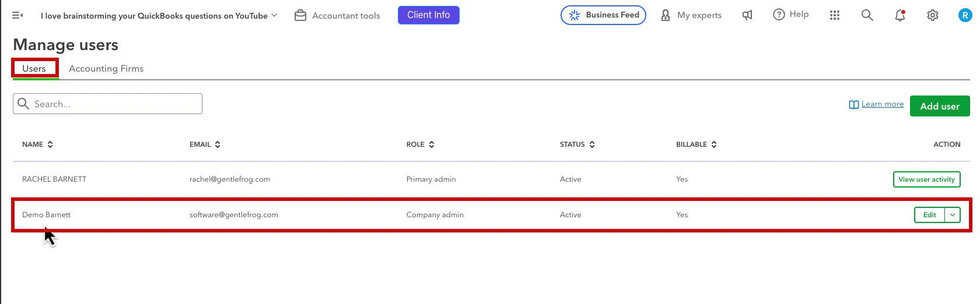Click the Add user button
This screenshot has width=980, height=304.
click(940, 106)
